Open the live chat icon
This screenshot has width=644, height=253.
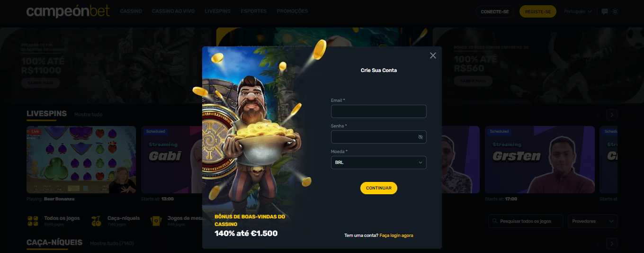point(605,11)
